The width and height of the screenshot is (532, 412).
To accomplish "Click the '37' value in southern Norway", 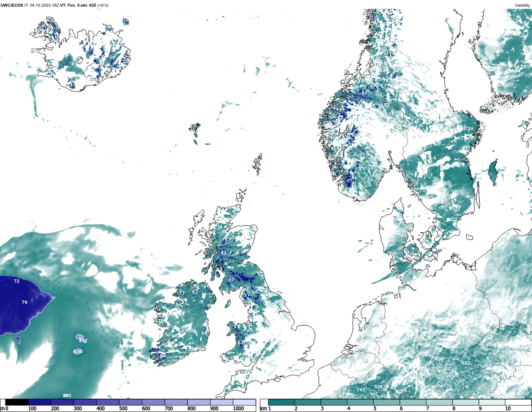I will click(x=349, y=181).
